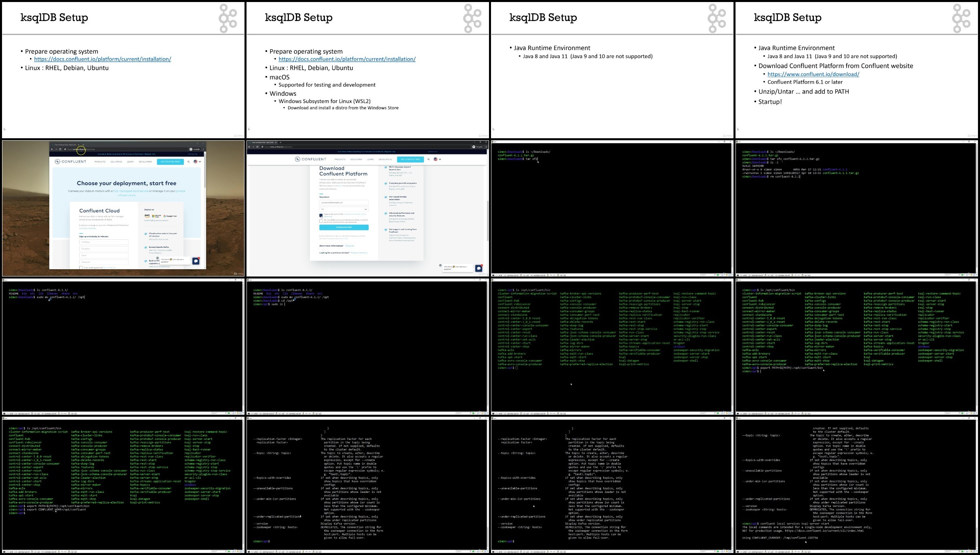Image resolution: width=980 pixels, height=555 pixels.
Task: Follow the Previous Versions link
Action: tap(359, 253)
